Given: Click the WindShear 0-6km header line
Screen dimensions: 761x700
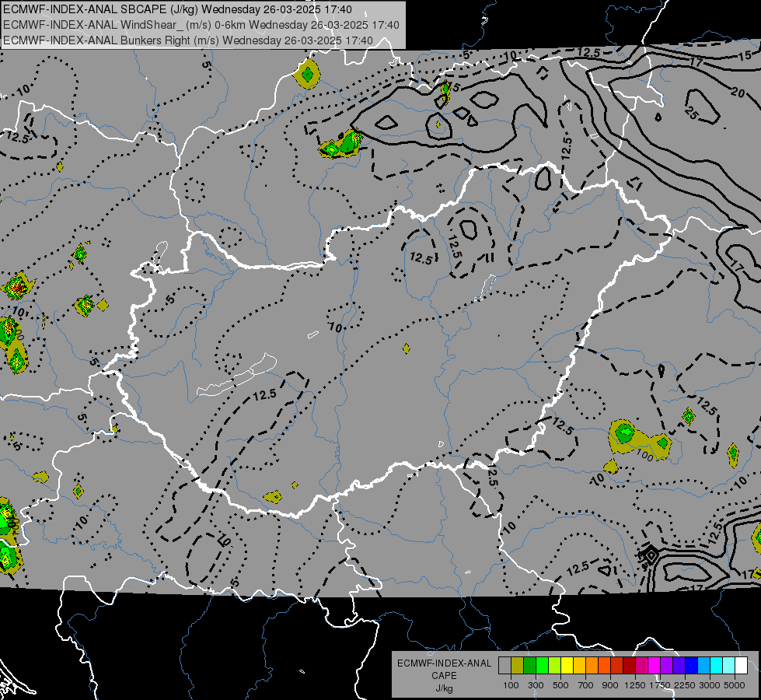Looking at the screenshot, I should tap(201, 25).
